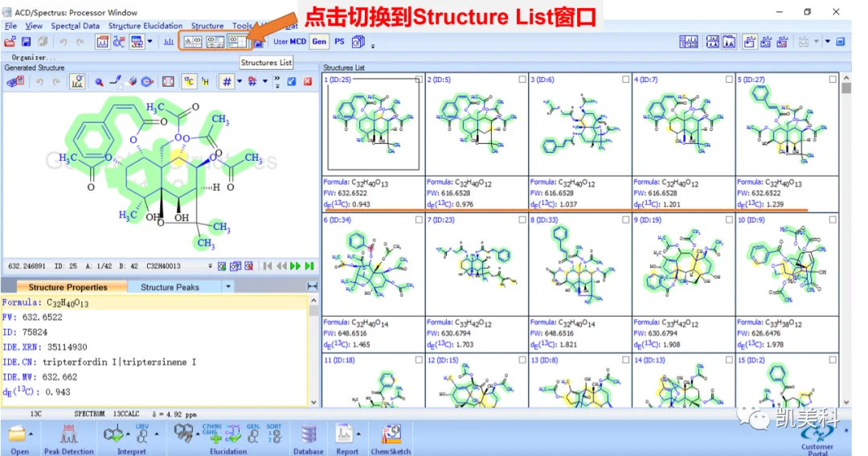Click the GEN. generate structures icon
Image resolution: width=868 pixels, height=456 pixels.
(x=253, y=433)
